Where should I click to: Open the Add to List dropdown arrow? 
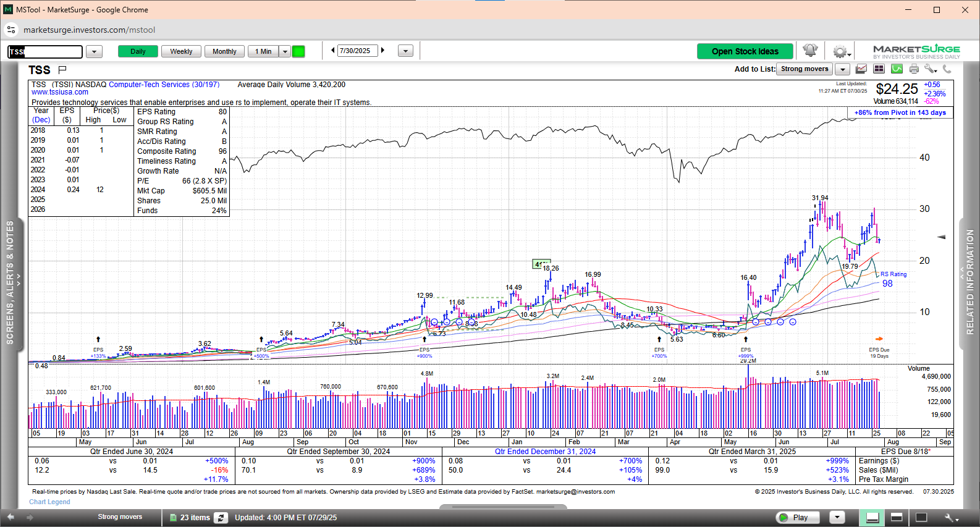843,69
